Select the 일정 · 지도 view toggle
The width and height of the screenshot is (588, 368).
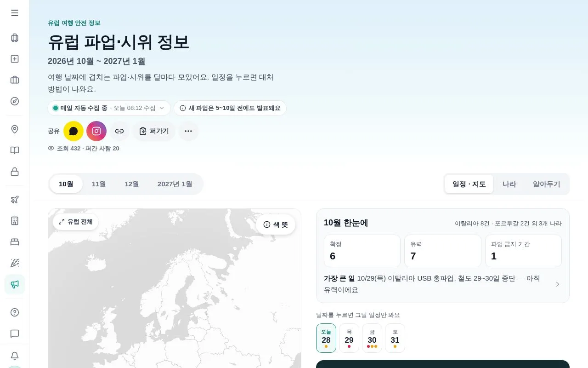click(469, 184)
